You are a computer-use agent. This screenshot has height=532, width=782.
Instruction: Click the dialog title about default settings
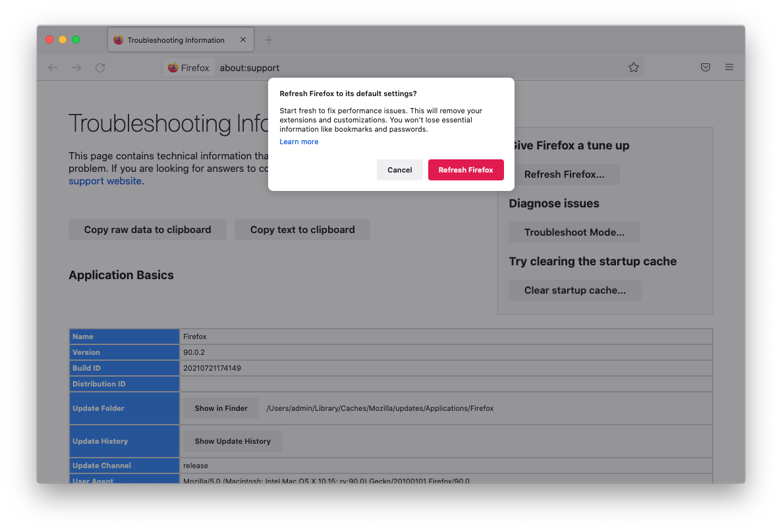coord(348,93)
